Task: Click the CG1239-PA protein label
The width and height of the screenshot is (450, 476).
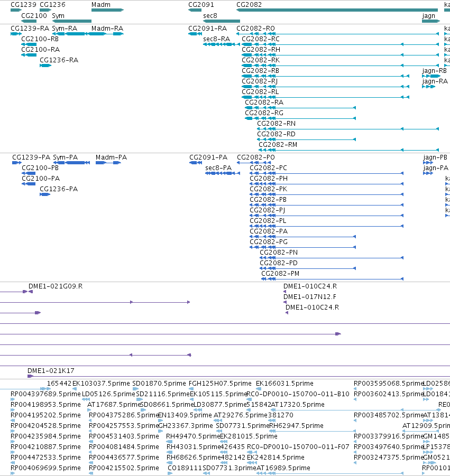Action: tap(31, 157)
